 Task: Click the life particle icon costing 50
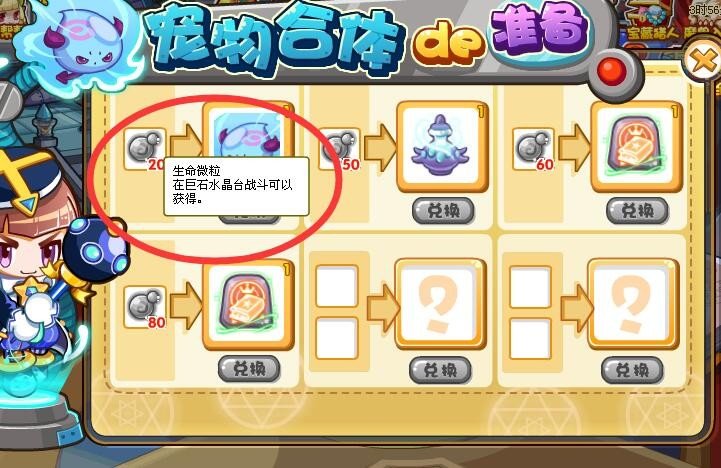(x=339, y=148)
